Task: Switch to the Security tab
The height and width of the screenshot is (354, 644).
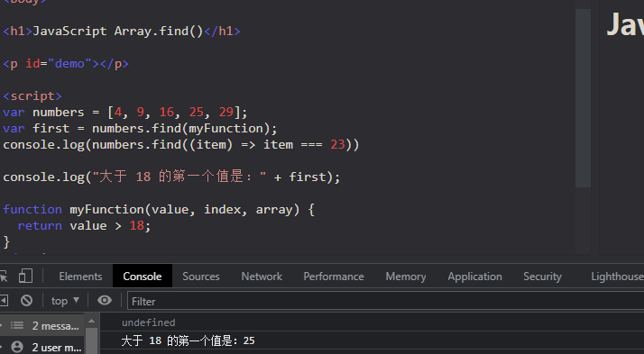Action: pos(542,277)
